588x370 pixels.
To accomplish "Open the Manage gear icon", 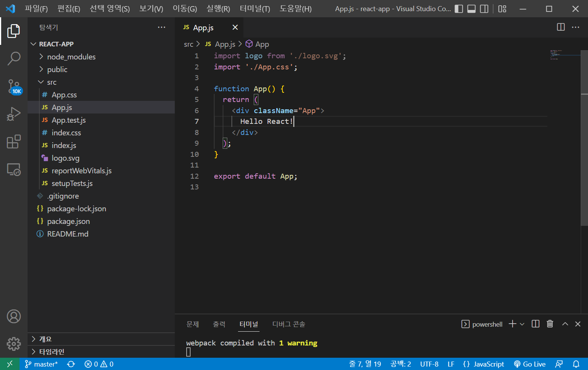I will [14, 344].
